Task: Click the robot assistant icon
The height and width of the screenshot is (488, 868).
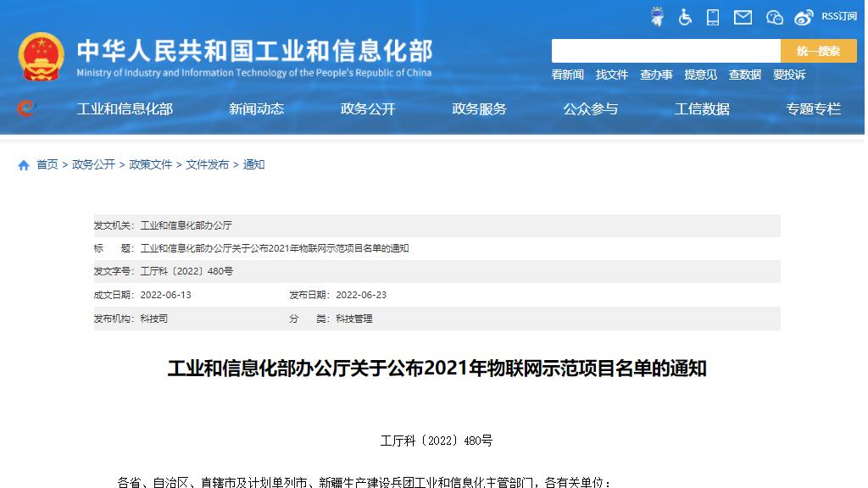Action: click(657, 17)
